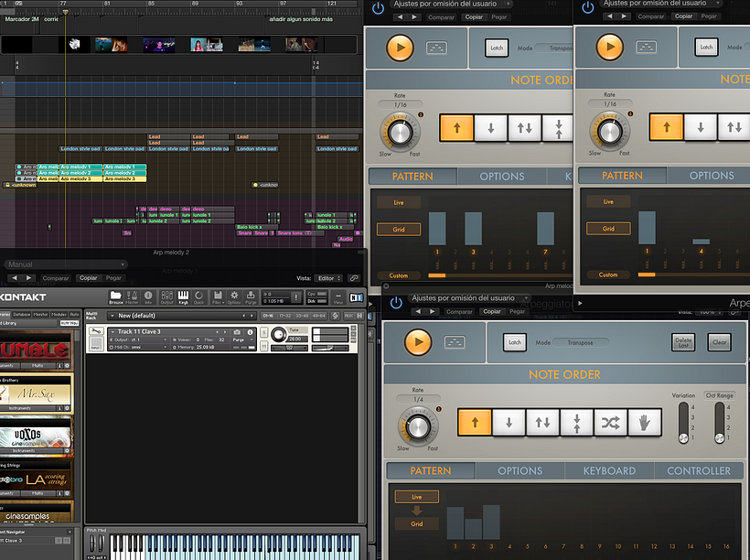Screen dimensions: 750x560
Task: Select the Mr. Sax library thumbnail
Action: pos(37,393)
